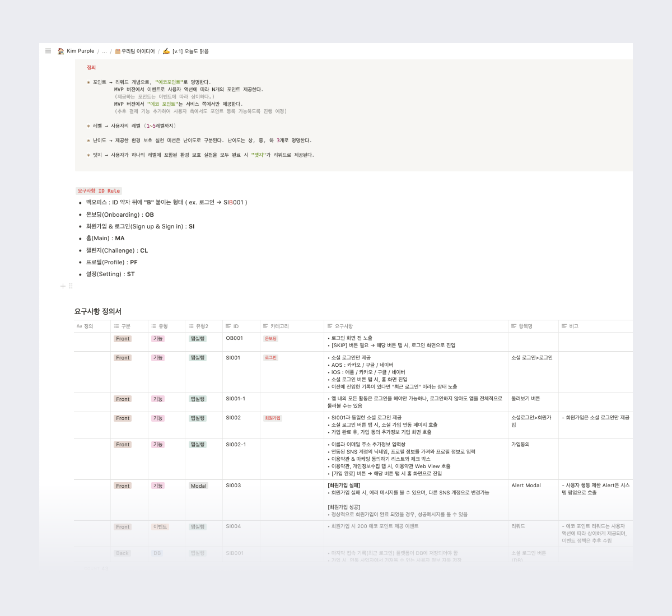Click the 설정(Setting) : ST bullet line
The image size is (672, 616).
click(110, 274)
